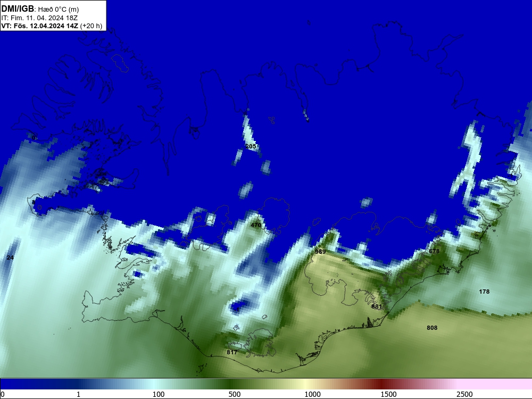Click the map value 678
532x399 pixels.
434,251
